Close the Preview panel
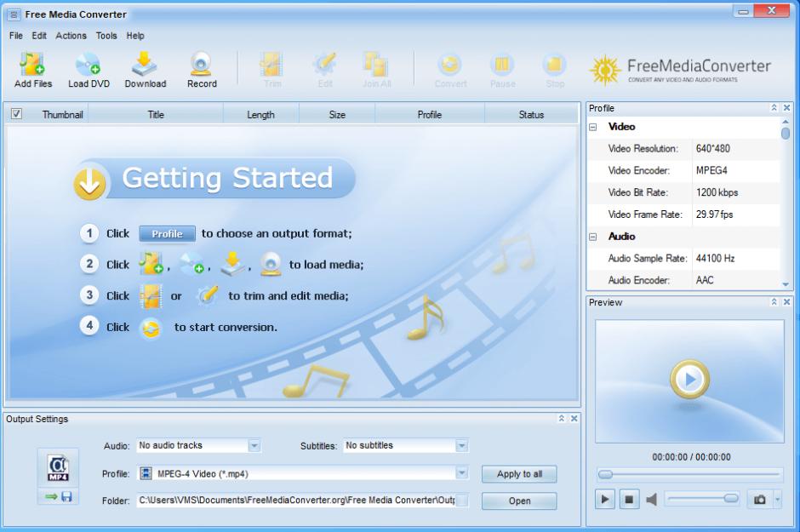The width and height of the screenshot is (800, 532). click(x=786, y=302)
